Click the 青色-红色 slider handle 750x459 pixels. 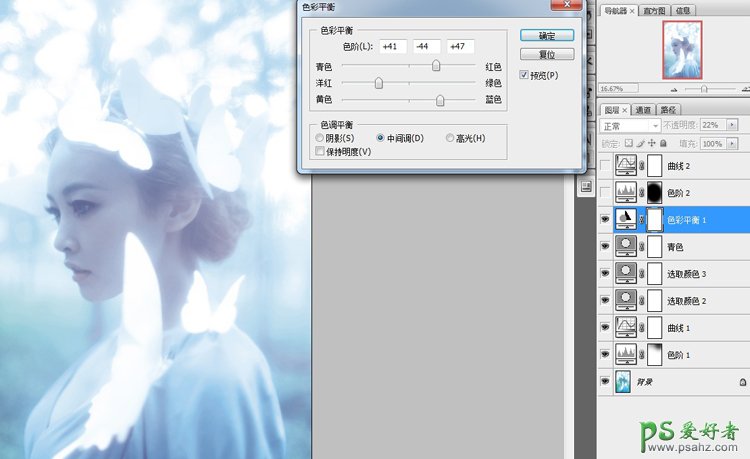(x=436, y=66)
